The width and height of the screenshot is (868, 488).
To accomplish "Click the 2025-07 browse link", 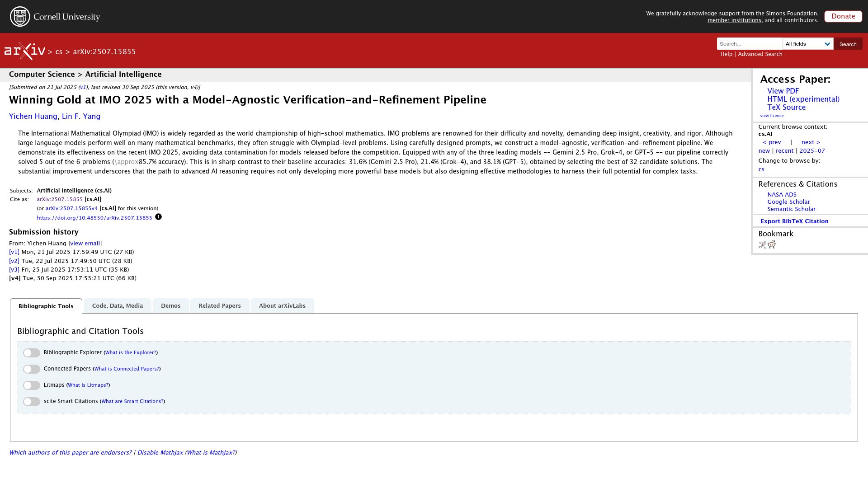I will click(x=812, y=151).
